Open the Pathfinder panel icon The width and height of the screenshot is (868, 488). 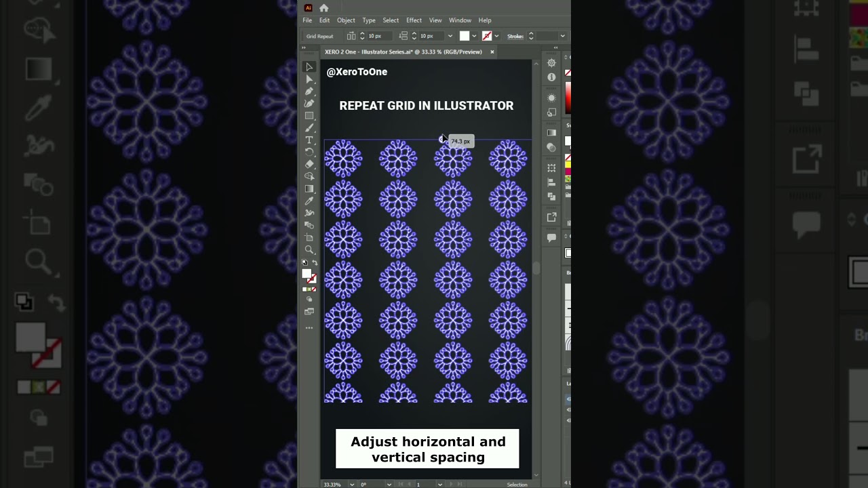[x=551, y=197]
